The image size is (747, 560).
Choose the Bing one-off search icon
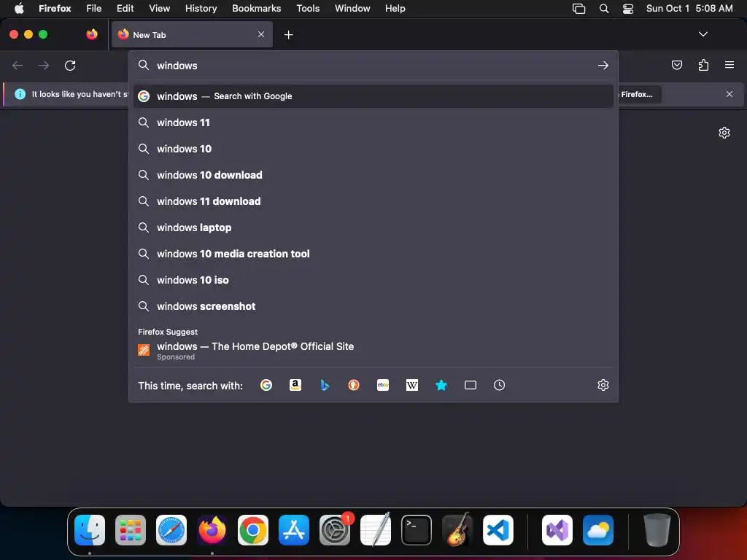pyautogui.click(x=325, y=385)
